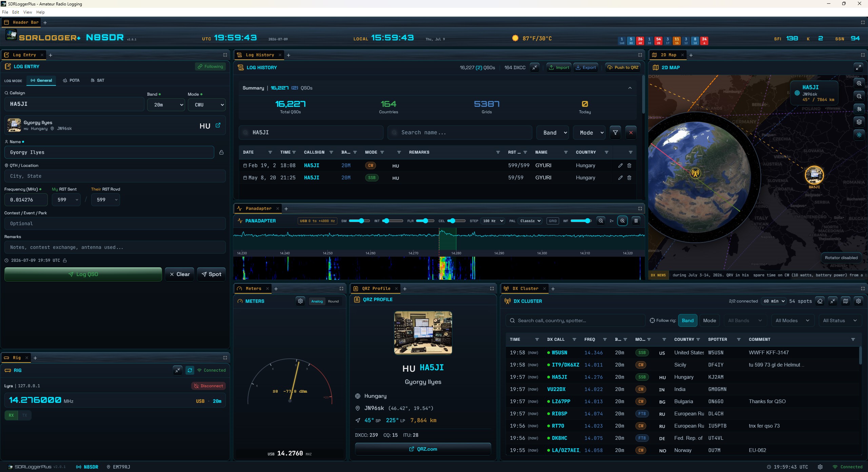Open the Classic palette dropdown
Image resolution: width=868 pixels, height=472 pixels.
(x=530, y=221)
